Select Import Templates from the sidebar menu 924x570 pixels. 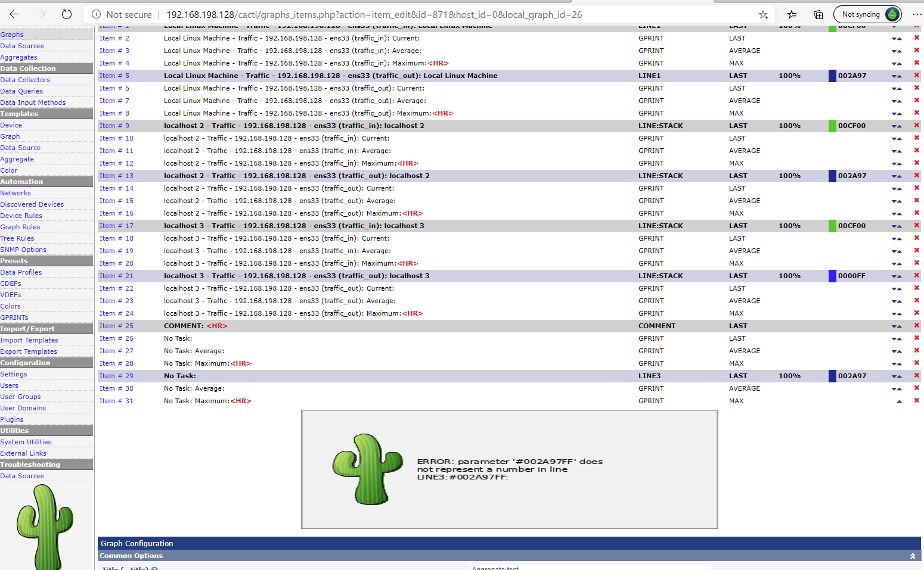tap(29, 340)
